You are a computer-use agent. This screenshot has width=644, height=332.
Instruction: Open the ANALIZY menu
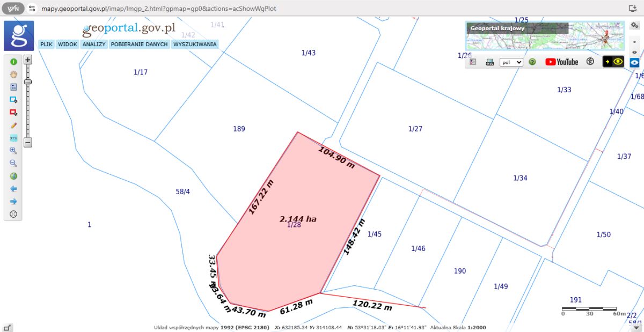(94, 45)
